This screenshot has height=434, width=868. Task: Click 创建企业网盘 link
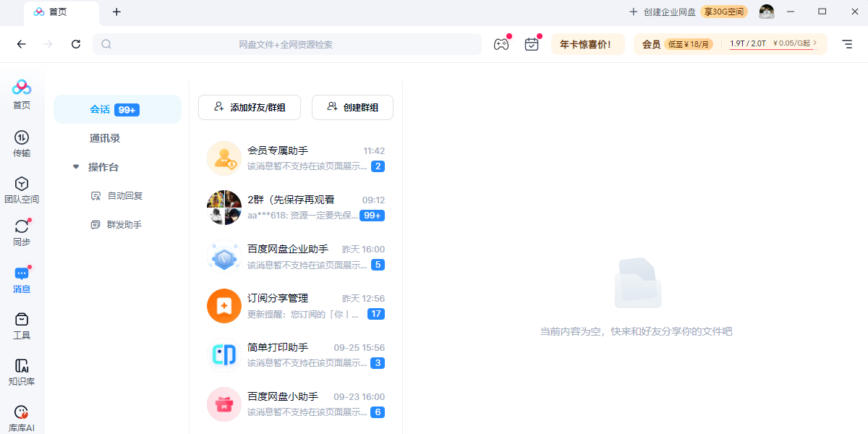point(663,12)
